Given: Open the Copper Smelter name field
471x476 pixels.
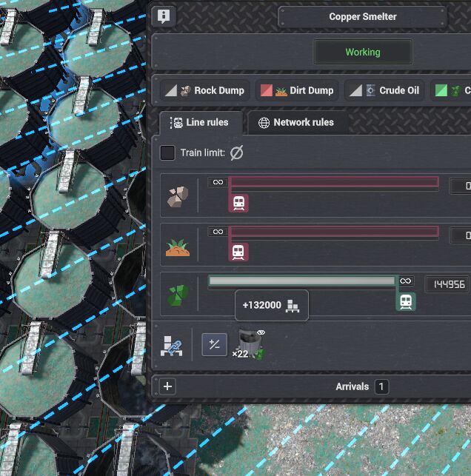Looking at the screenshot, I should pos(362,17).
